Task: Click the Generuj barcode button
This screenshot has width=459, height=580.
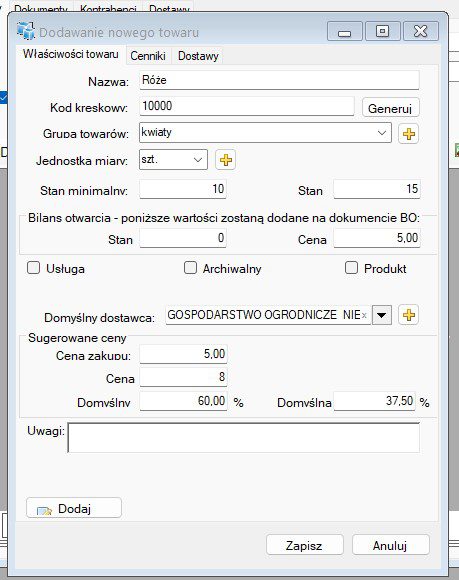Action: pos(390,108)
